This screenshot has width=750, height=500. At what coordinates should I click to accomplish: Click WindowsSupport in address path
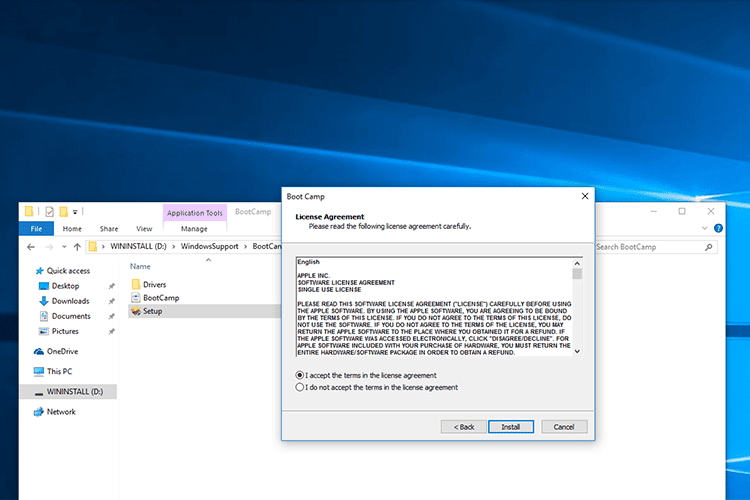(x=210, y=246)
